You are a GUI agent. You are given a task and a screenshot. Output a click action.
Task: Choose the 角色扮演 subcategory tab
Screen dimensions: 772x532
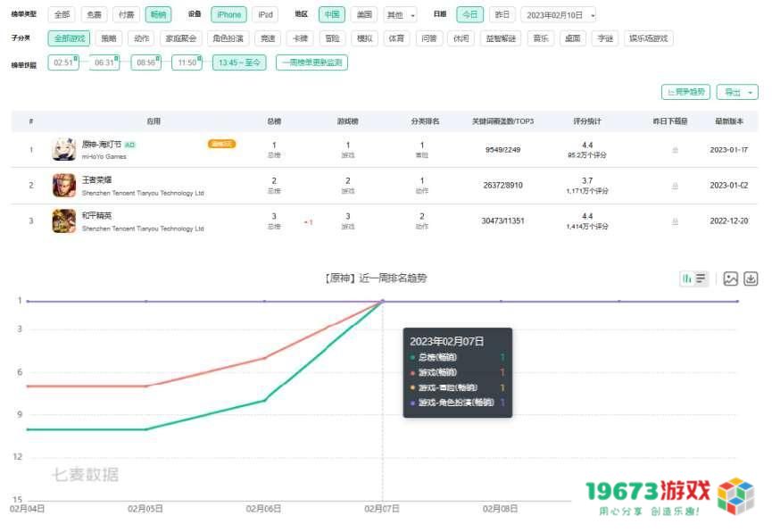coord(228,38)
